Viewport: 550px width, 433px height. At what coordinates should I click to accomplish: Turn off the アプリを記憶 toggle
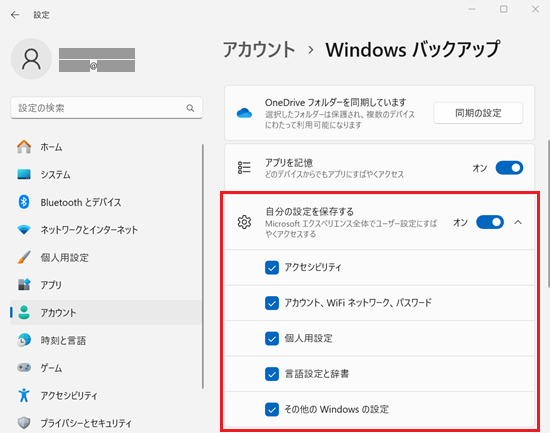coord(509,168)
